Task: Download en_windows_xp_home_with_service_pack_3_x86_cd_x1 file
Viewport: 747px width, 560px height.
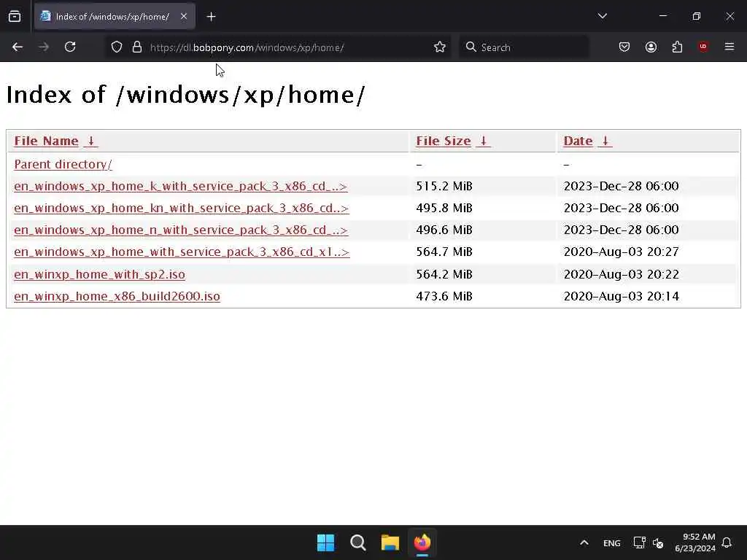Action: pyautogui.click(x=182, y=252)
